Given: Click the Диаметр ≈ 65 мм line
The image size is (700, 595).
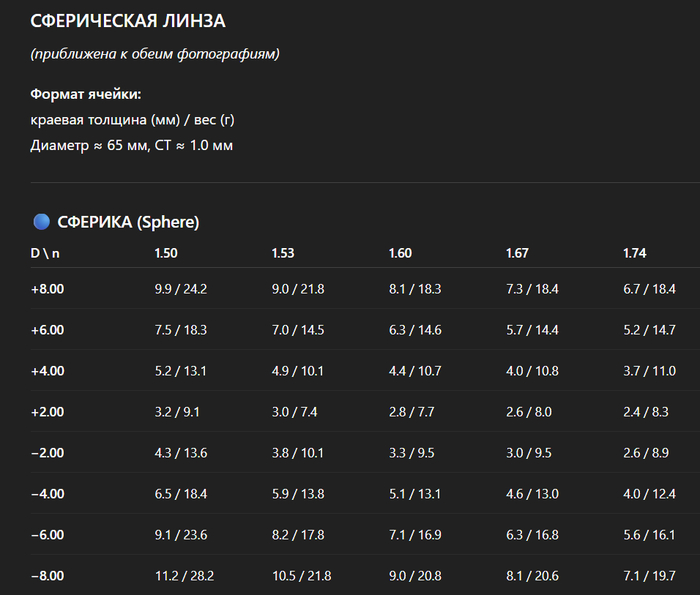Looking at the screenshot, I should pos(132,146).
